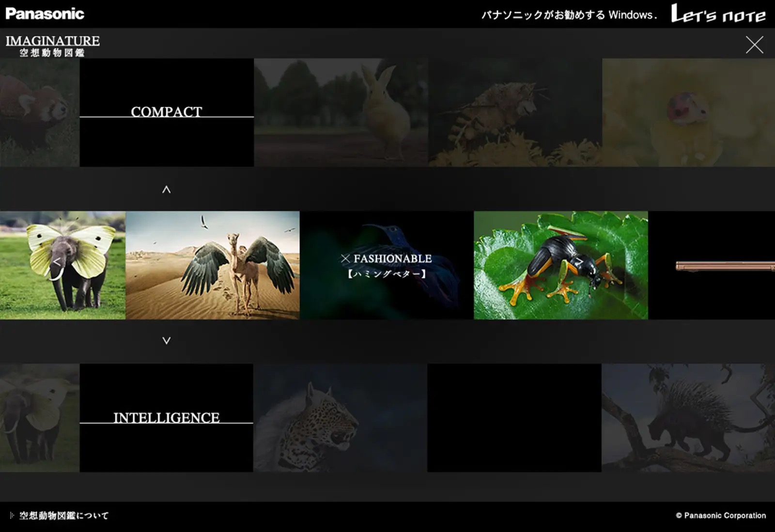
Task: Click the down chevron to the next category
Action: pos(166,341)
